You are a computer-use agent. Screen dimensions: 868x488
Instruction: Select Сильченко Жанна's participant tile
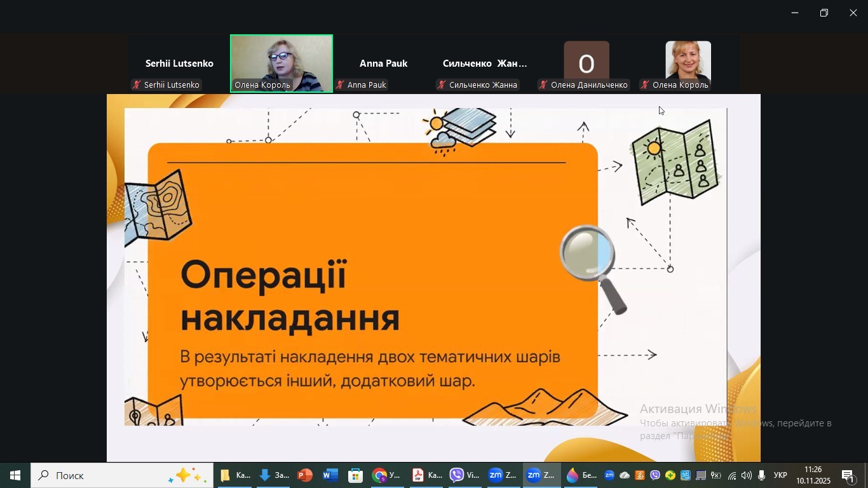485,64
